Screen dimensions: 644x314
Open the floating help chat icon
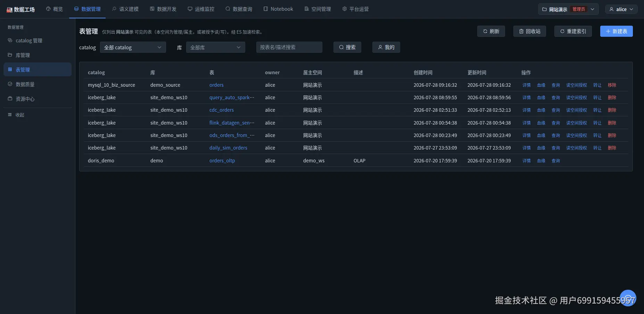tap(628, 298)
